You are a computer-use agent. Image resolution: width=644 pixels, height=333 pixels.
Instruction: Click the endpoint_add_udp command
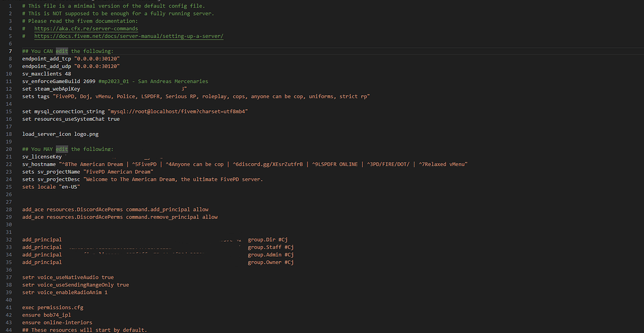click(x=47, y=66)
